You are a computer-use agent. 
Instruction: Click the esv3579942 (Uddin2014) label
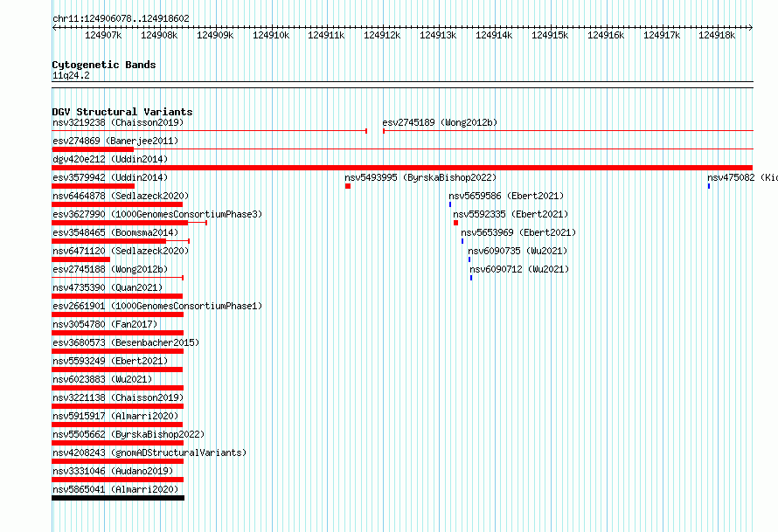(x=110, y=177)
